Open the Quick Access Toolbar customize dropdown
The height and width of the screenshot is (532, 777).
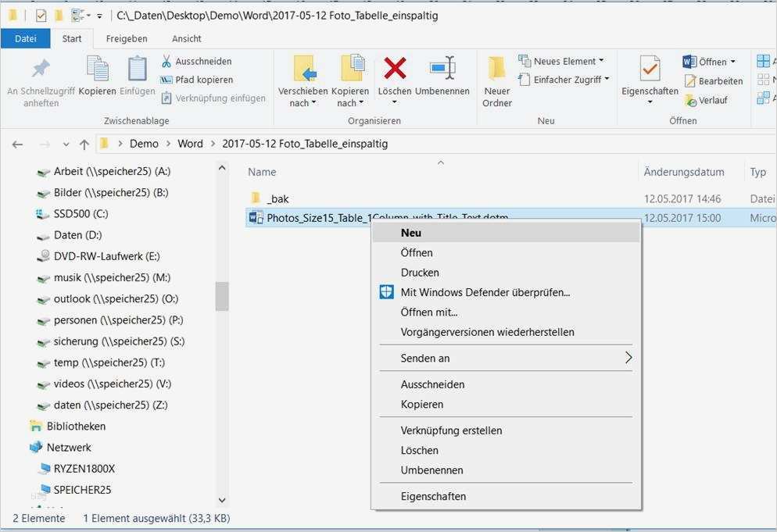point(99,16)
